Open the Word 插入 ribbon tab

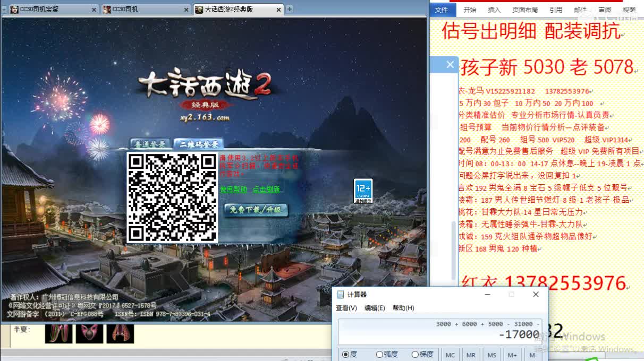click(x=494, y=10)
